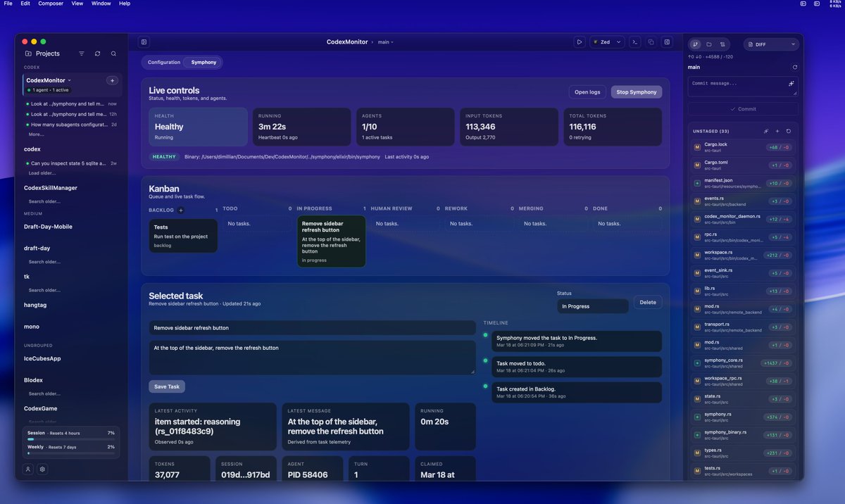Image resolution: width=845 pixels, height=504 pixels.
Task: Click the Save Task button
Action: [x=167, y=386]
